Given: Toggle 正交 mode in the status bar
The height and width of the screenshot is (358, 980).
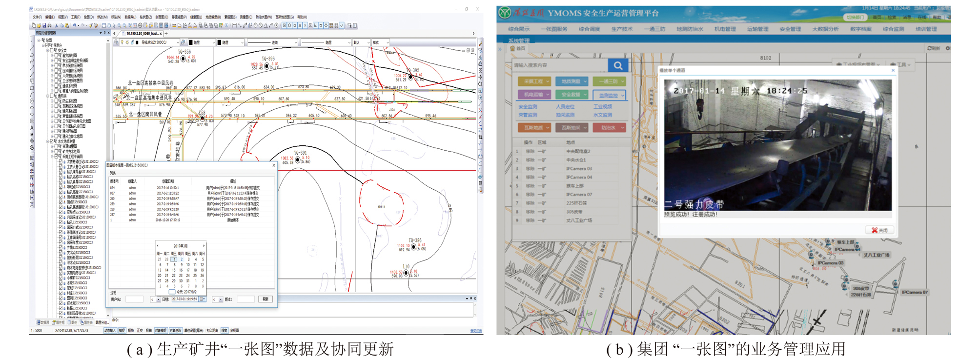Looking at the screenshot, I should click(x=140, y=330).
